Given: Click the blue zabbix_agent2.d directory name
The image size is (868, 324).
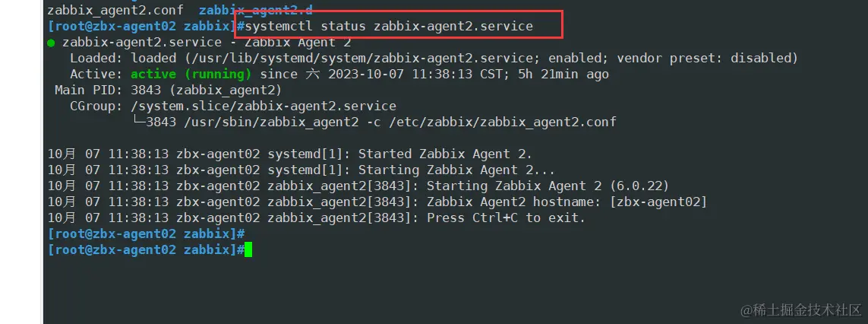Looking at the screenshot, I should click(x=255, y=10).
